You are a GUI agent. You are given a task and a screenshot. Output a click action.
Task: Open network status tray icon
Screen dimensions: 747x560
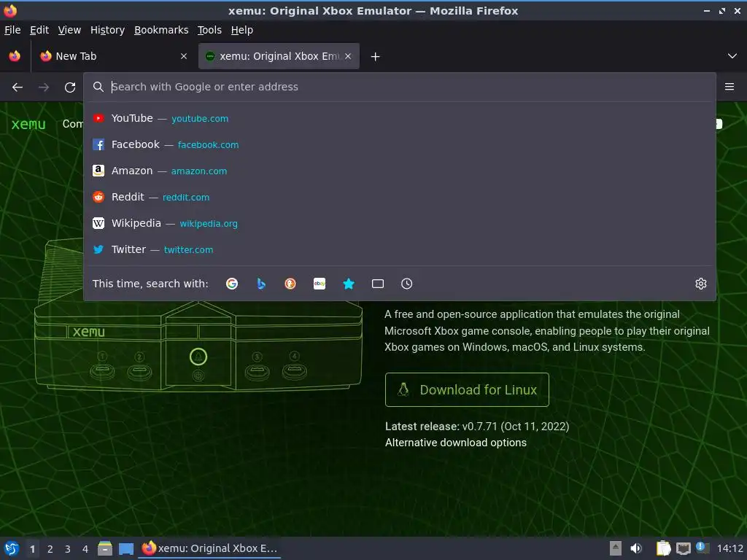(683, 548)
